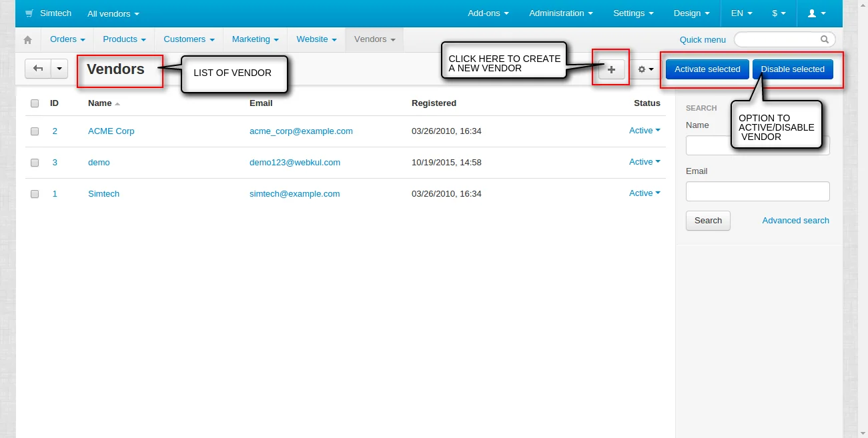The height and width of the screenshot is (438, 868).
Task: Open Active status dropdown for Simtech
Action: pyautogui.click(x=644, y=193)
